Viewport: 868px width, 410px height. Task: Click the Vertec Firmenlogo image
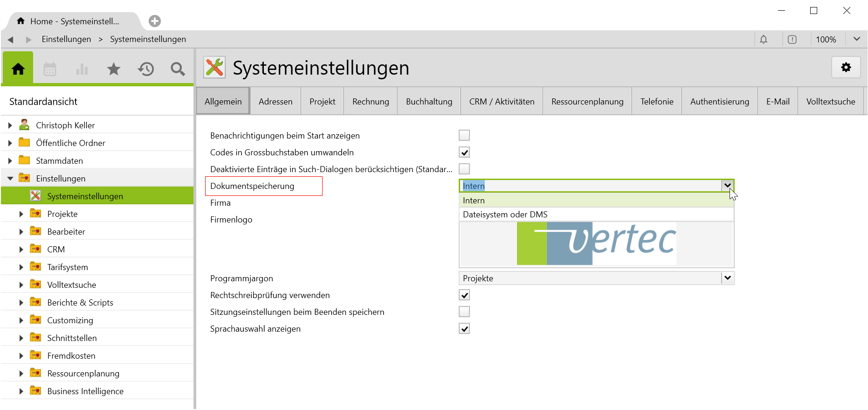click(596, 243)
